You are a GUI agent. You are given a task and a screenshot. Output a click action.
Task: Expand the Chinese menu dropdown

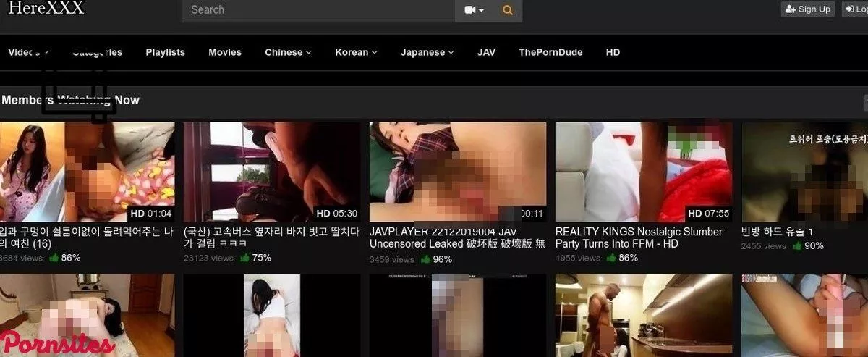[x=288, y=52]
